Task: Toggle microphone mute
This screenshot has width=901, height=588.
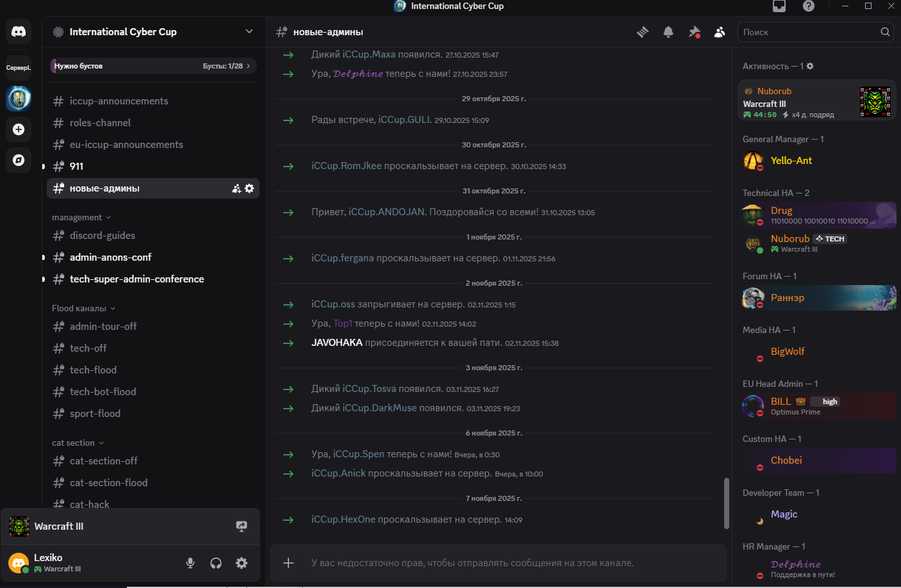Action: [x=190, y=563]
